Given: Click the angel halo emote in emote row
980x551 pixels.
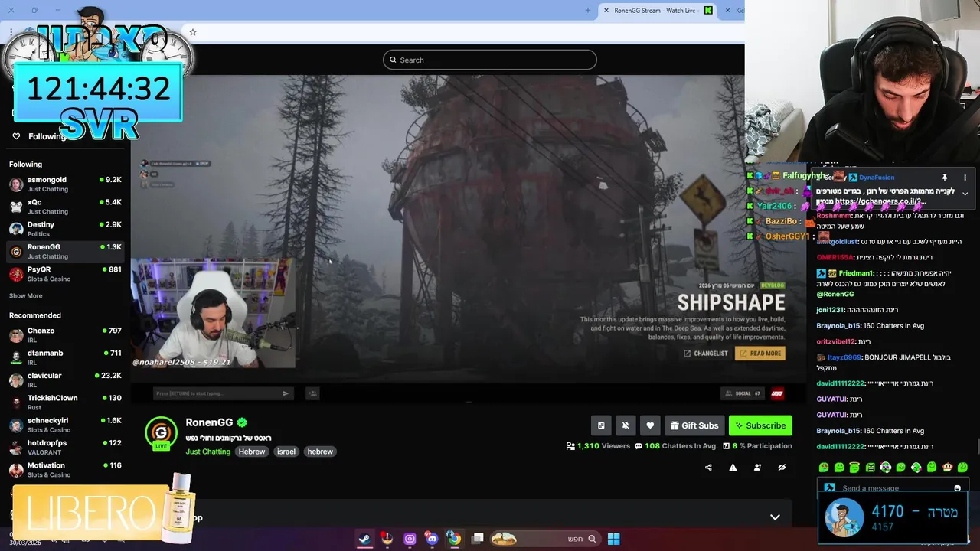Looking at the screenshot, I should (854, 468).
